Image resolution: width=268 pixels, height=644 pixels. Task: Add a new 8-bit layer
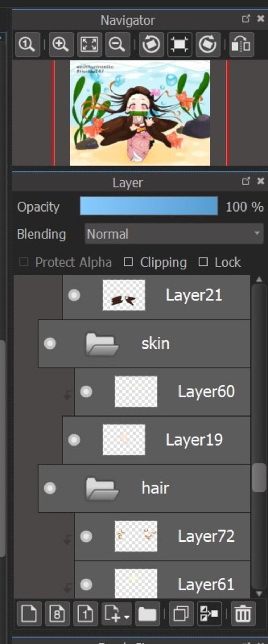(x=57, y=614)
